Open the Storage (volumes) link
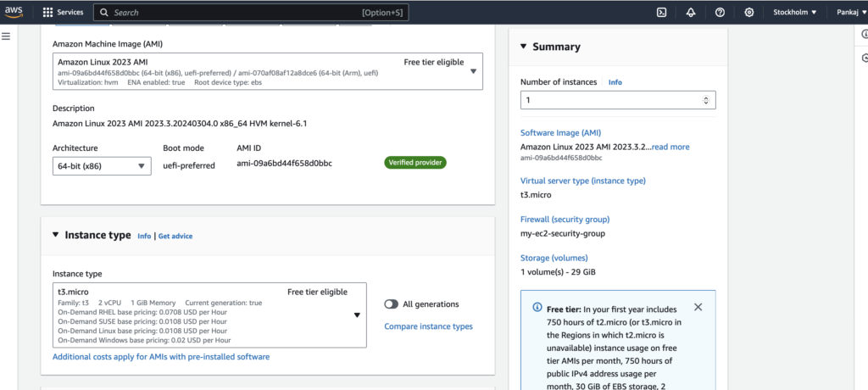 (554, 258)
